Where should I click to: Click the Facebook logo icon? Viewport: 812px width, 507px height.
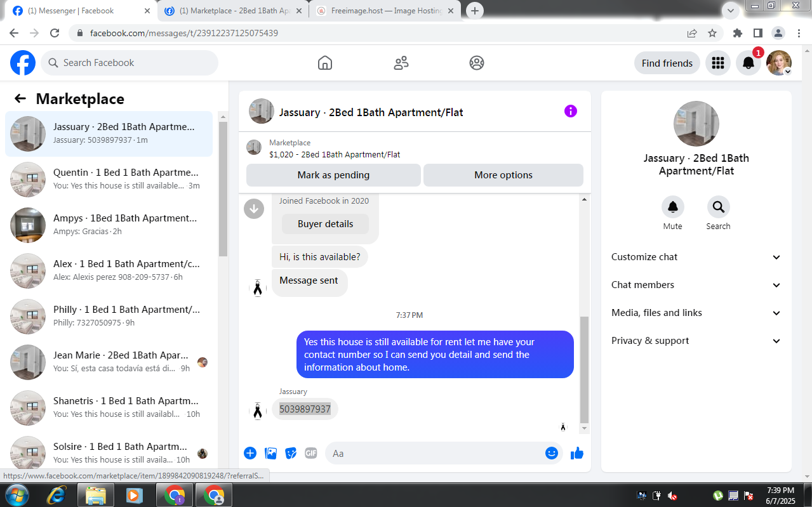23,63
